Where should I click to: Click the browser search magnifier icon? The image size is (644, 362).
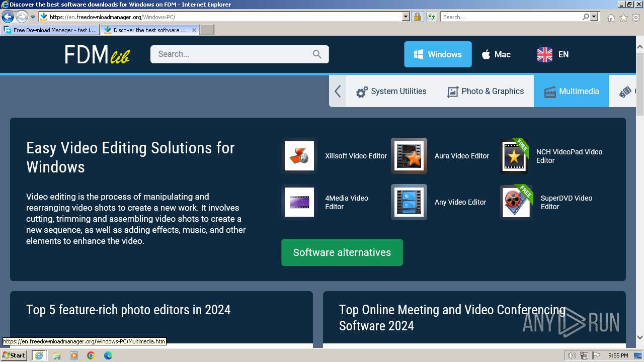(x=586, y=17)
